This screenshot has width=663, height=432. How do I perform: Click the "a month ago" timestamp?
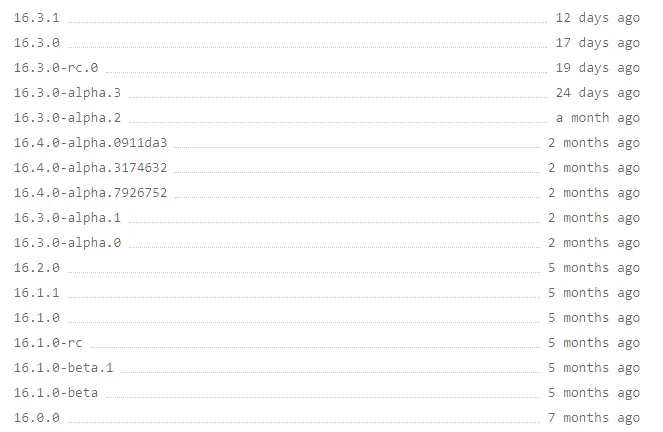[597, 118]
